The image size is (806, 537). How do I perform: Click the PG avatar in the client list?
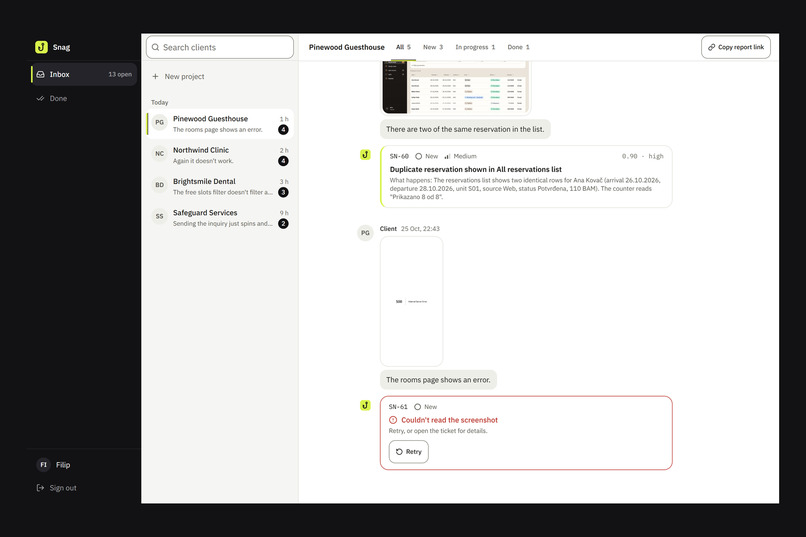pyautogui.click(x=160, y=122)
